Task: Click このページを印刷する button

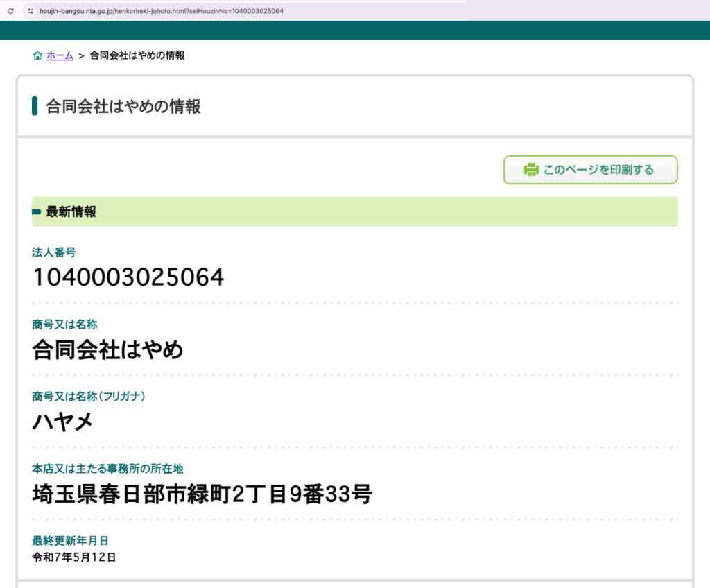Action: 591,170
